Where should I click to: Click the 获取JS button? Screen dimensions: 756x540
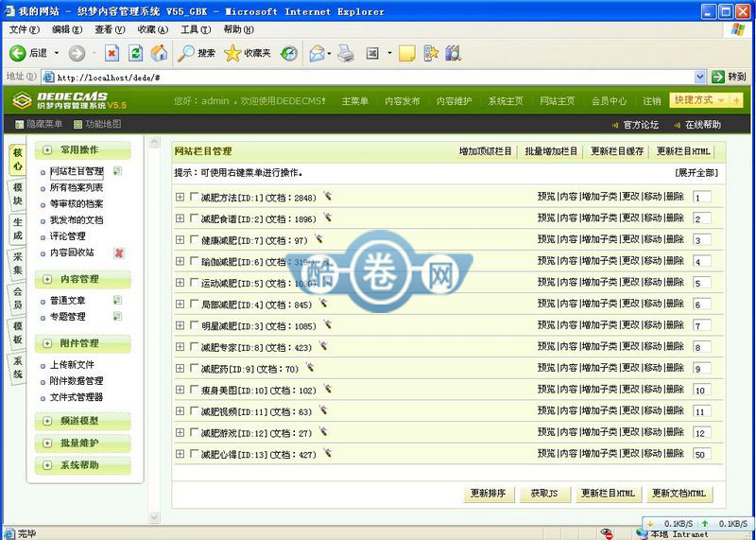[x=544, y=494]
